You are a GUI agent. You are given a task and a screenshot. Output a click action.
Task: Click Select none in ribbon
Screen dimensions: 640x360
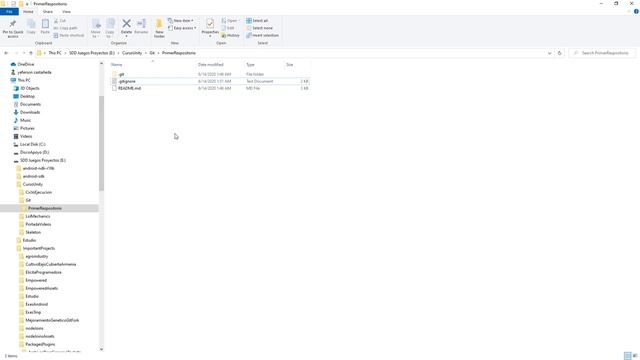tap(259, 28)
